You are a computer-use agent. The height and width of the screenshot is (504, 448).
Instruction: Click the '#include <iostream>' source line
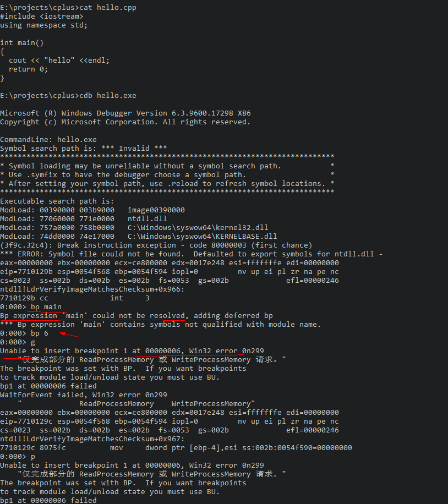point(42,17)
